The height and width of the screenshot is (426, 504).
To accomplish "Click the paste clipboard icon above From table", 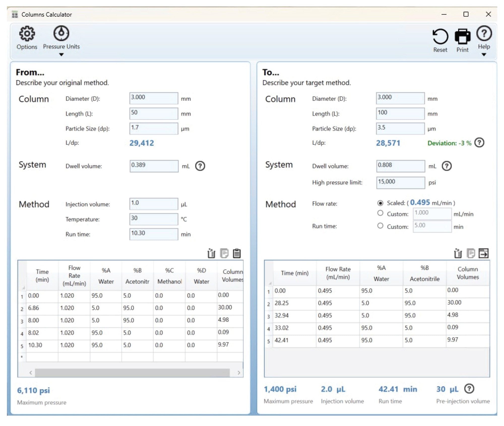I will [237, 253].
